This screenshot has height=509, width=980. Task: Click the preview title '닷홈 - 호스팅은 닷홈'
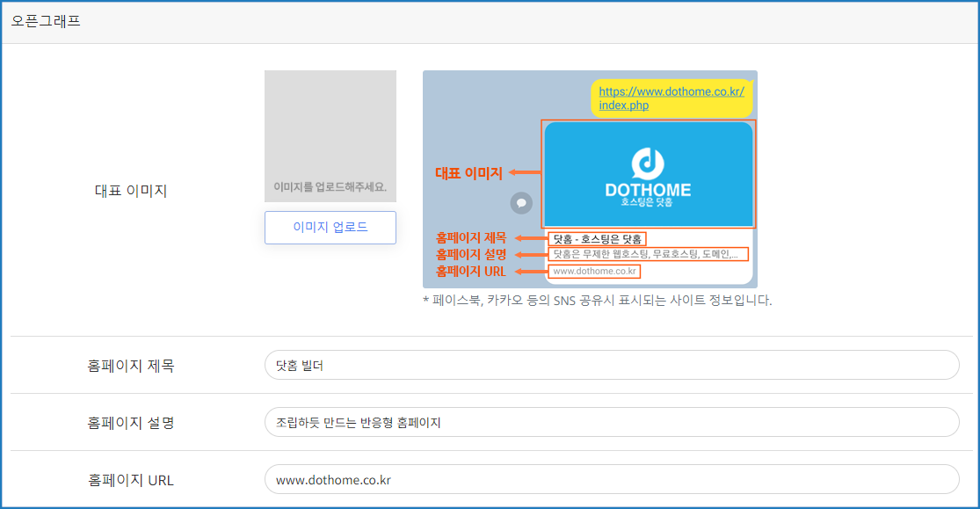click(x=597, y=238)
